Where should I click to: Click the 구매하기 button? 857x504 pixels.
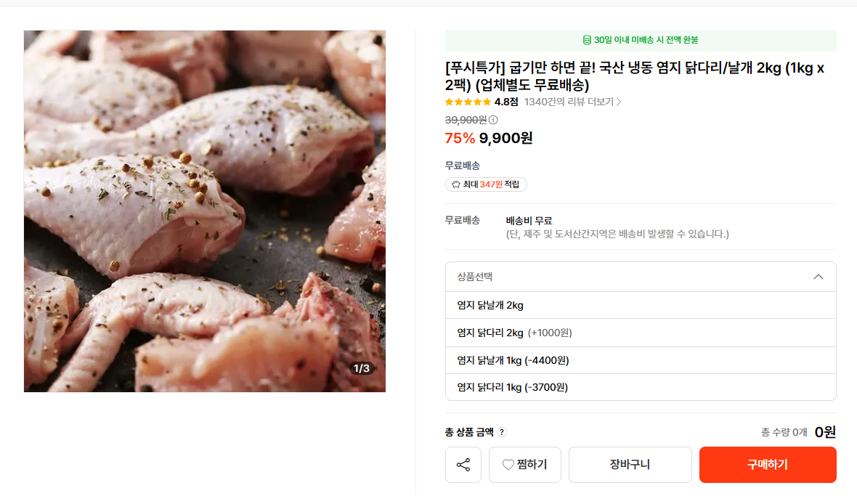(768, 465)
